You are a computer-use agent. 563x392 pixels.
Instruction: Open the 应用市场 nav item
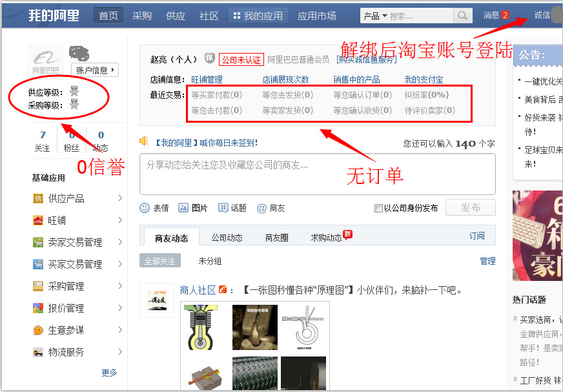tap(317, 15)
